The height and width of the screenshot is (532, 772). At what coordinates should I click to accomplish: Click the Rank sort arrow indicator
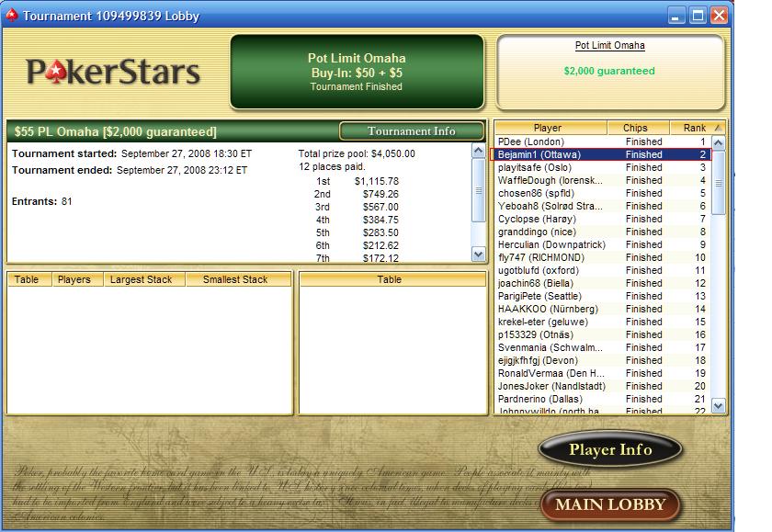719,128
